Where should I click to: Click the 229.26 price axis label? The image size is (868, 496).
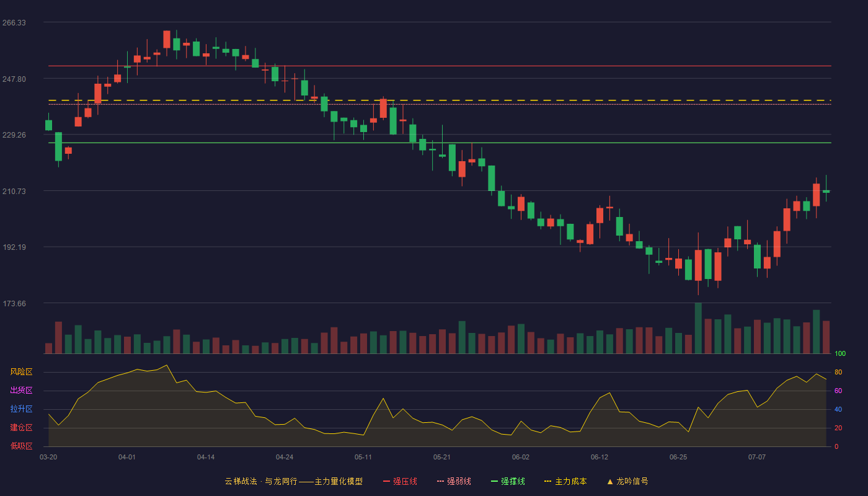(14, 135)
